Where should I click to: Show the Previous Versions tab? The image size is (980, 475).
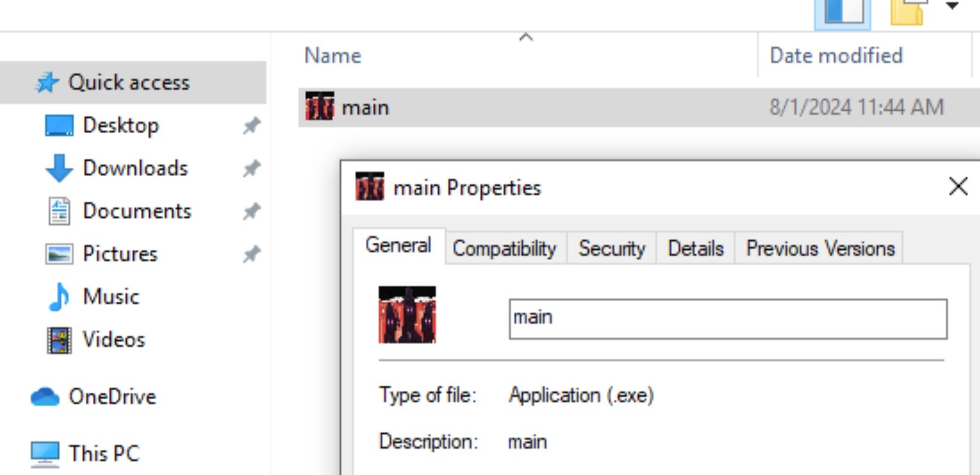[819, 248]
